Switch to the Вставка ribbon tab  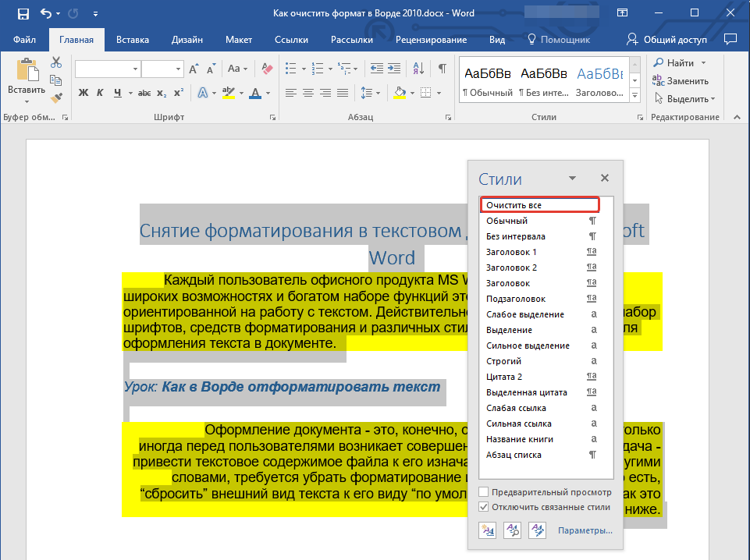[x=132, y=40]
